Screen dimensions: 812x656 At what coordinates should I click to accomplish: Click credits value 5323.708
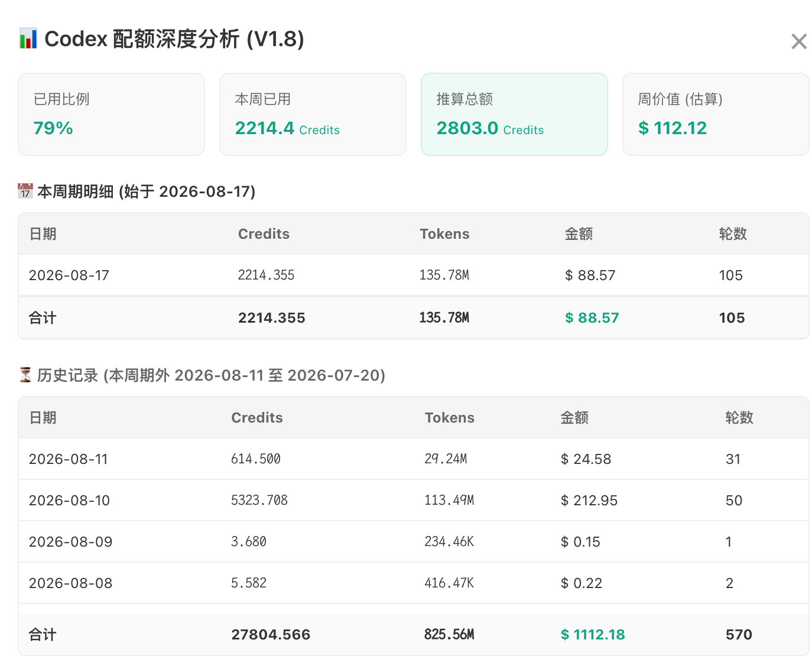(x=259, y=501)
